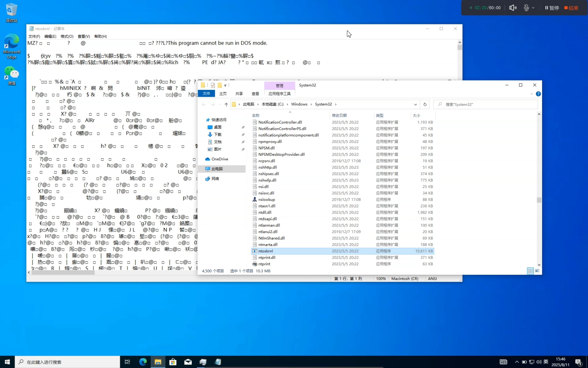Click the System32 search box
The image size is (588, 368).
click(x=485, y=104)
